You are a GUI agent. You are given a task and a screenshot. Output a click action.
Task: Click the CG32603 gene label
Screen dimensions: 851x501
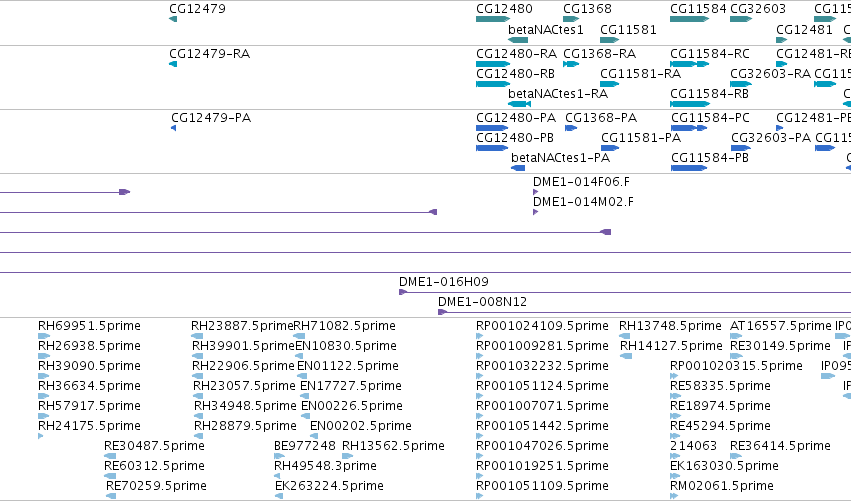[x=758, y=9]
